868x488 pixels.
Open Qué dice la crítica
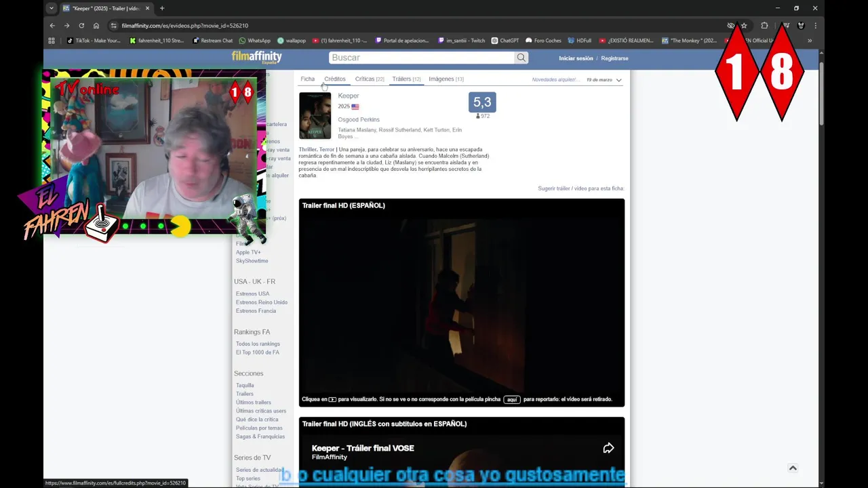(x=257, y=419)
